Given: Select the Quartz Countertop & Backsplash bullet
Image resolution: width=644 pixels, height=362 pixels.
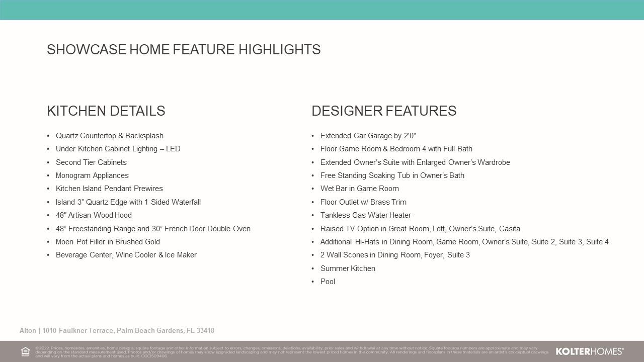Looking at the screenshot, I should (x=109, y=136).
